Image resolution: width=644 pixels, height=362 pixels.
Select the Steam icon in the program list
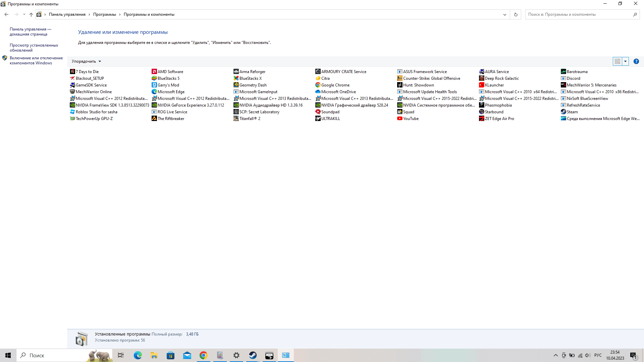tap(563, 112)
